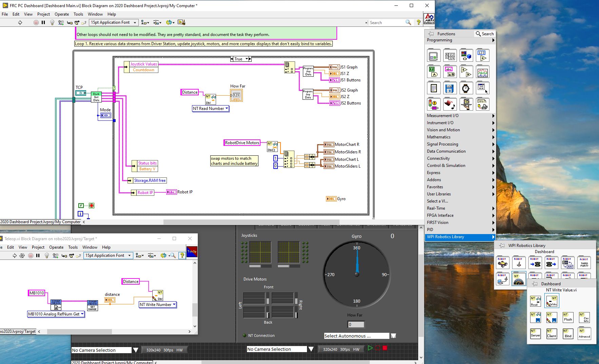Open Joystick subpalette in WPI Robotics Library
The height and width of the screenshot is (364, 599).
pos(519,263)
